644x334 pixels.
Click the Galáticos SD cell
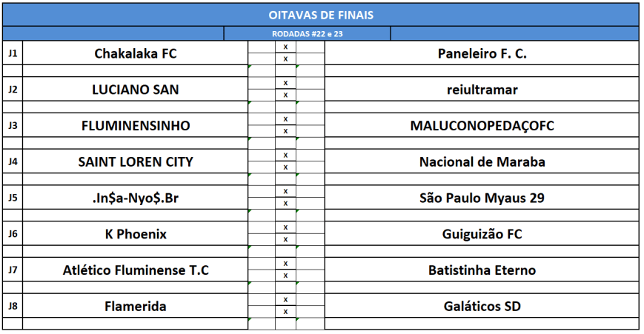click(482, 306)
